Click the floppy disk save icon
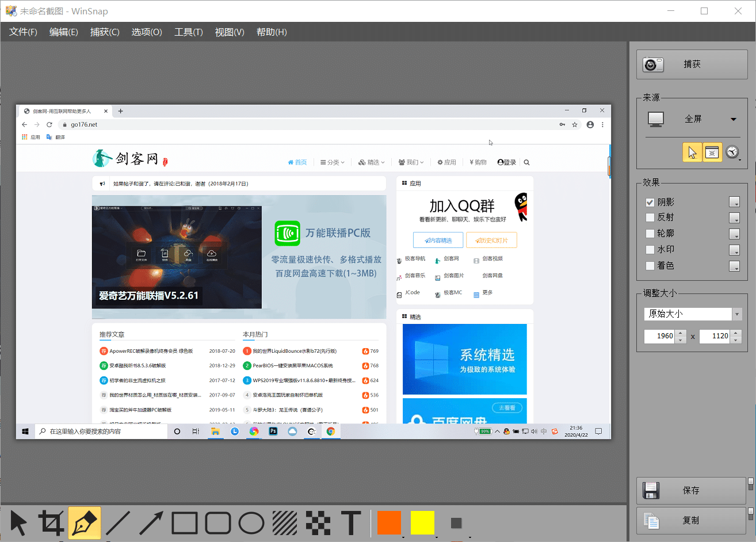This screenshot has height=542, width=756. point(651,490)
